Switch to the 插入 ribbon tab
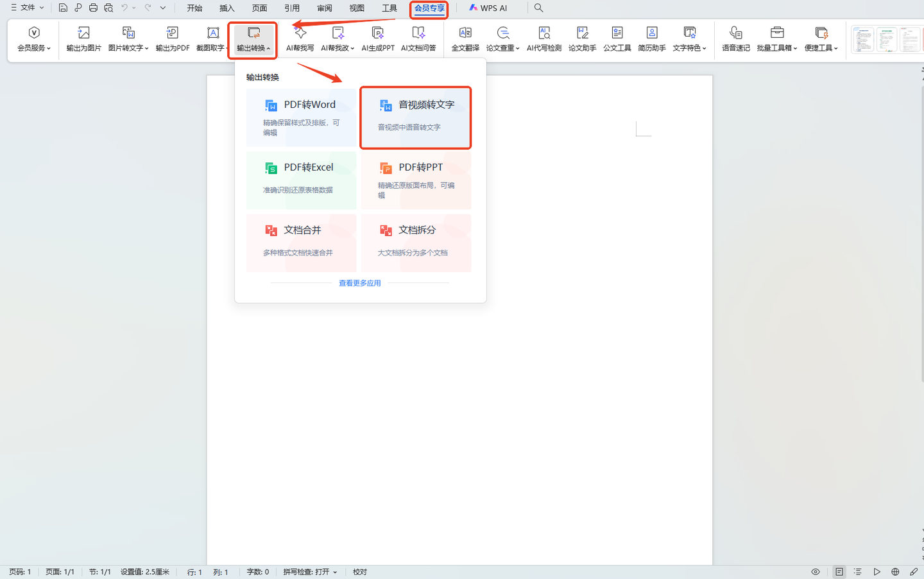 click(x=227, y=8)
